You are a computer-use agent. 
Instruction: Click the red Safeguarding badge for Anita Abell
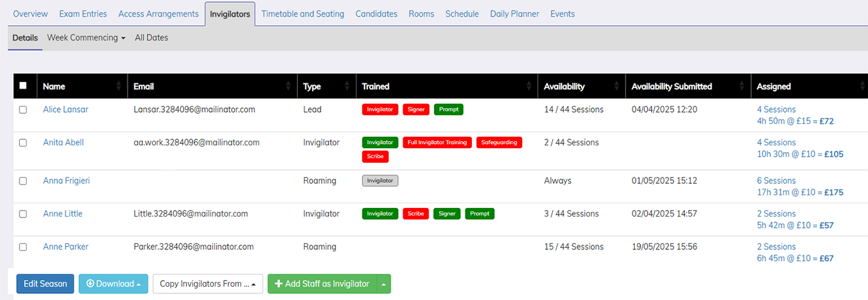click(x=499, y=142)
